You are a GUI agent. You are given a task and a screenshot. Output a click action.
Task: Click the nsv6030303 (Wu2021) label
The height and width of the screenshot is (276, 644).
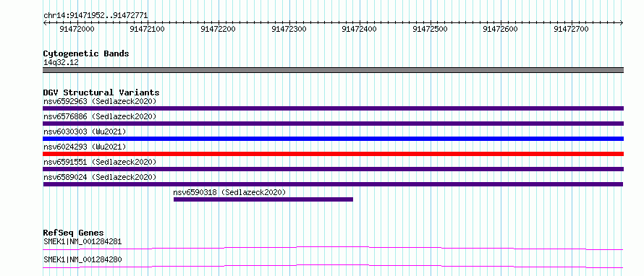click(85, 131)
